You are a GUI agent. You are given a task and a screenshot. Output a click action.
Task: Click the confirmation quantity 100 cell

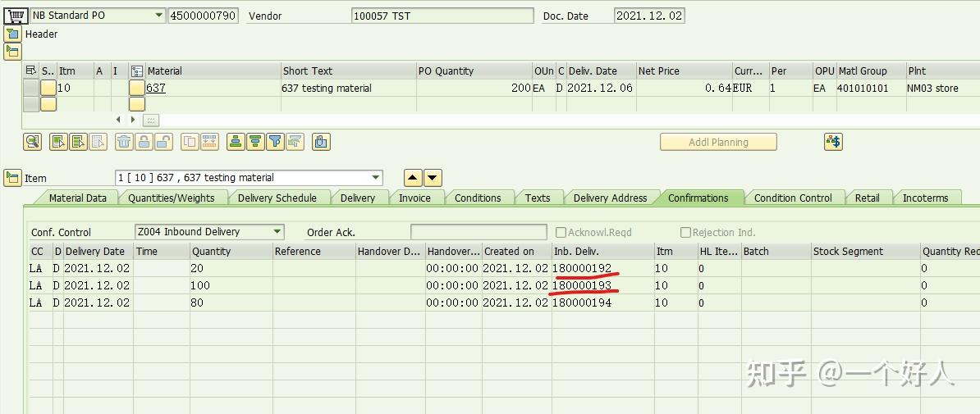click(x=231, y=285)
